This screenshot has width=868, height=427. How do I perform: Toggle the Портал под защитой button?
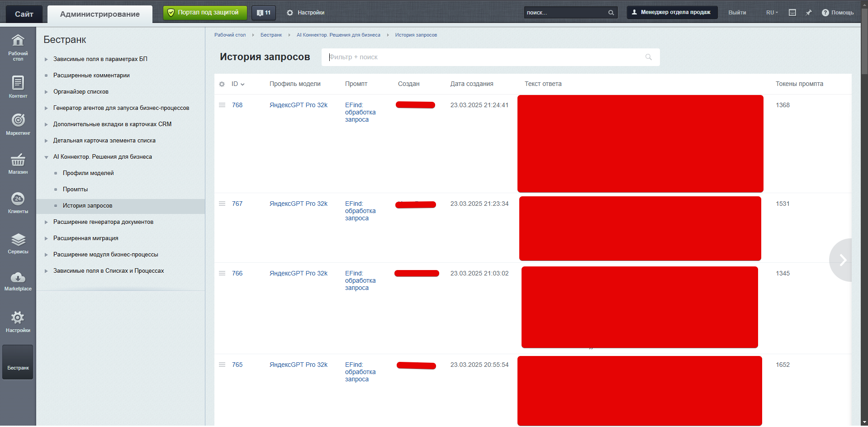point(204,13)
